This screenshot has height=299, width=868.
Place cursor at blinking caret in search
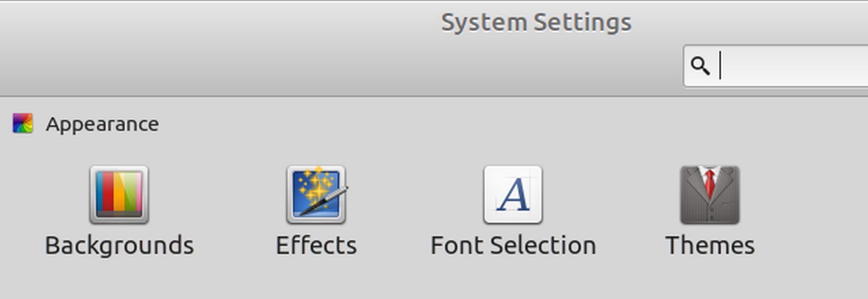click(x=720, y=66)
